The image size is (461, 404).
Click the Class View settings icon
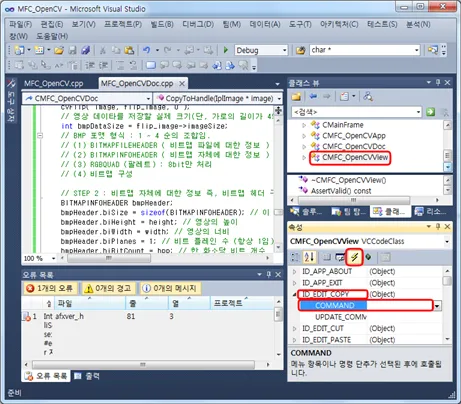point(344,97)
